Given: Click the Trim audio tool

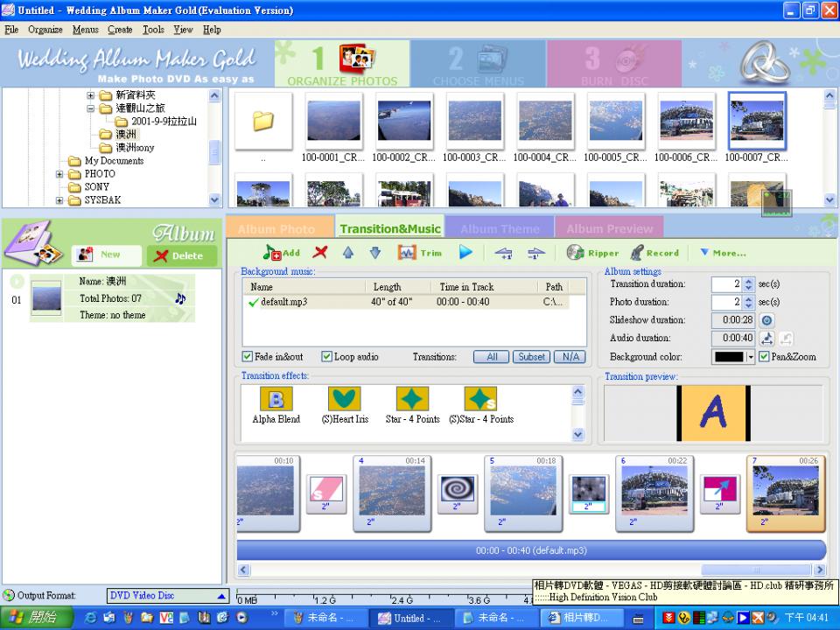Looking at the screenshot, I should [x=420, y=253].
